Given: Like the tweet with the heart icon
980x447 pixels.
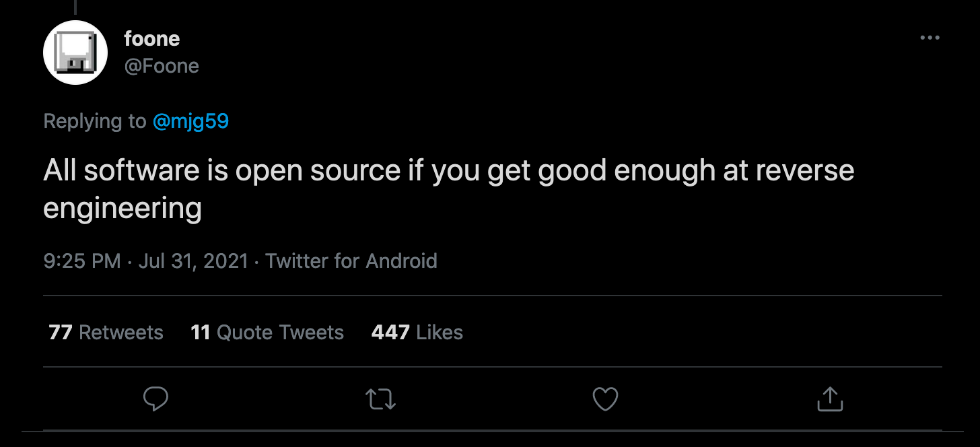Looking at the screenshot, I should (x=604, y=399).
